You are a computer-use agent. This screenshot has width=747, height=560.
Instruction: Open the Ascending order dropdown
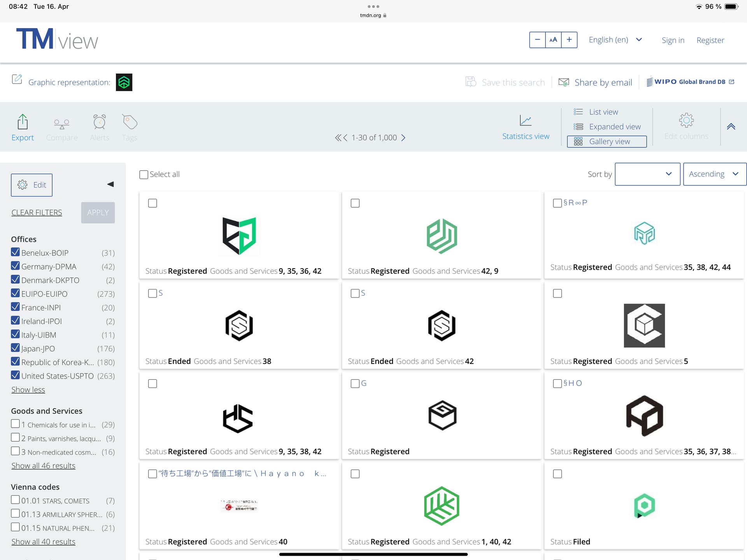tap(714, 174)
